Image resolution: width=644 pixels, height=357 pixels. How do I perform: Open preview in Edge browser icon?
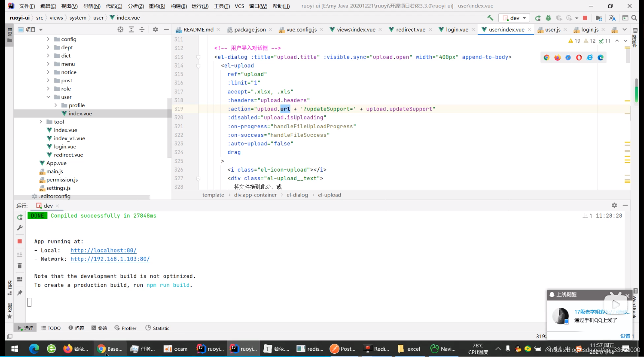pyautogui.click(x=600, y=57)
